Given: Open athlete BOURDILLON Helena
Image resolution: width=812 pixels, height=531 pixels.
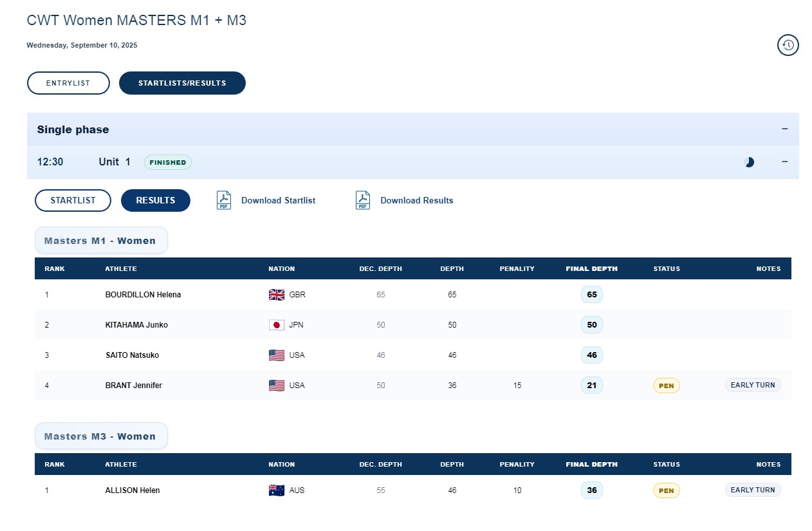Looking at the screenshot, I should (143, 295).
